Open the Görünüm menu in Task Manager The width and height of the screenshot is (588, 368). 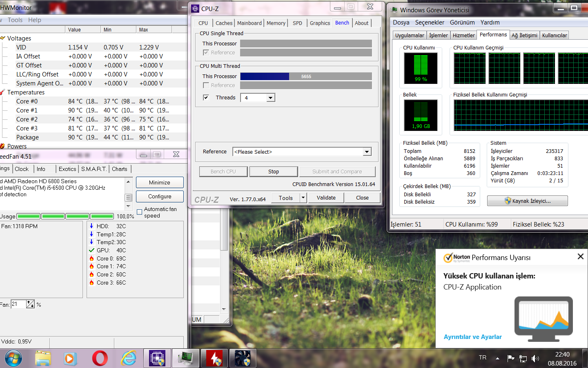point(462,22)
